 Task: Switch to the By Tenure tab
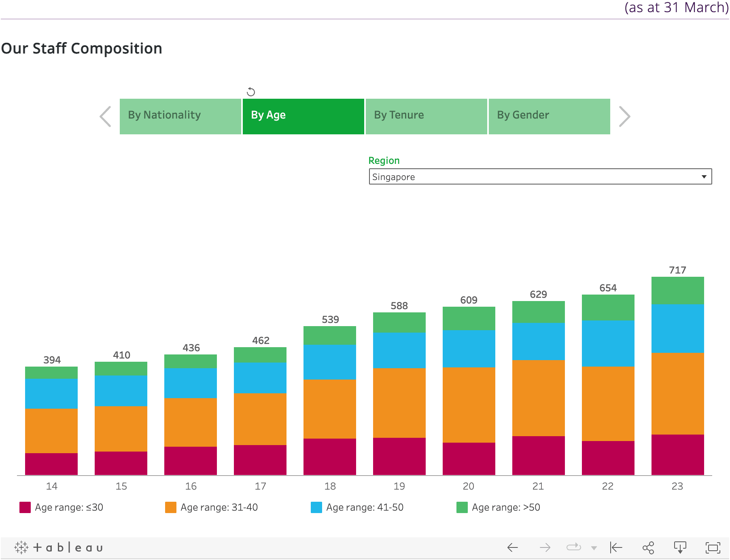pyautogui.click(x=427, y=117)
